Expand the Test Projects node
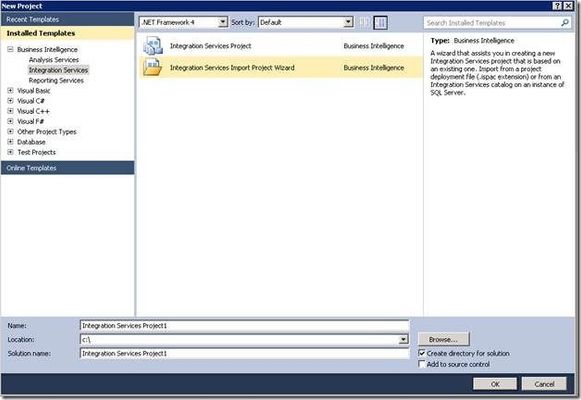 coord(10,152)
